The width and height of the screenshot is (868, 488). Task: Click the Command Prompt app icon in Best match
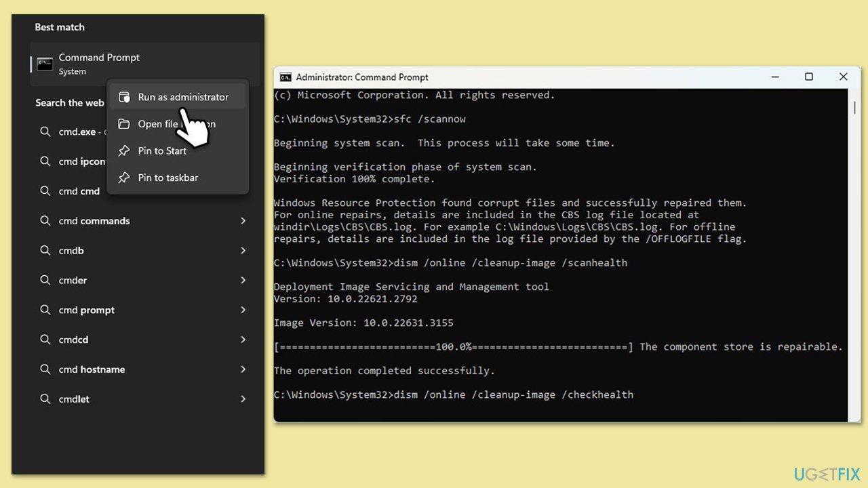click(45, 64)
